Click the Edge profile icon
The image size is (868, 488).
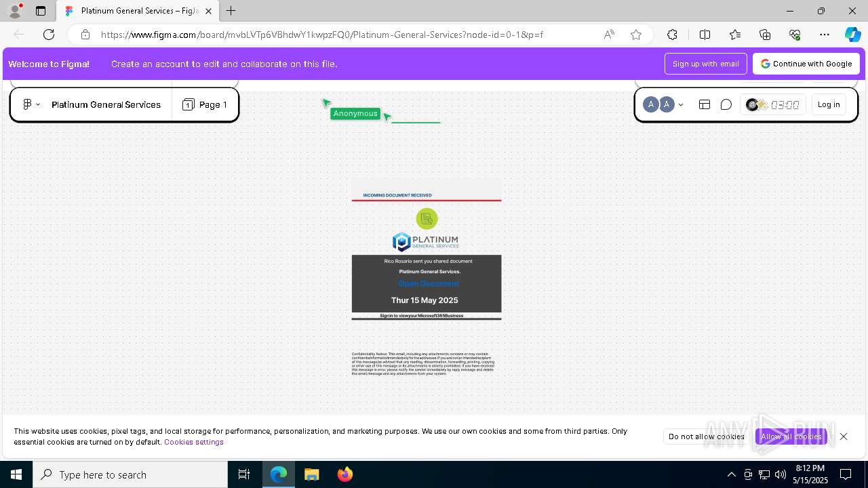point(15,11)
